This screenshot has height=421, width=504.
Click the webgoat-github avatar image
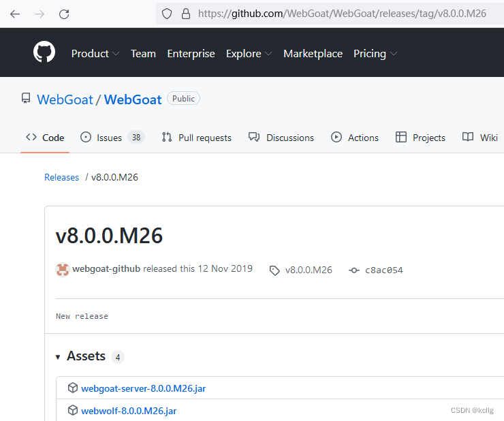pyautogui.click(x=63, y=270)
